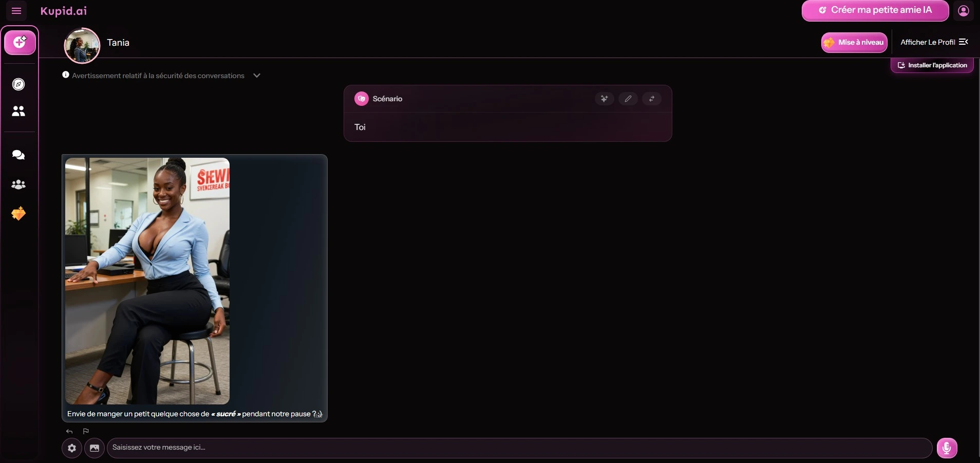Open the Explore compass icon in the sidebar
This screenshot has height=463, width=980.
coord(18,84)
